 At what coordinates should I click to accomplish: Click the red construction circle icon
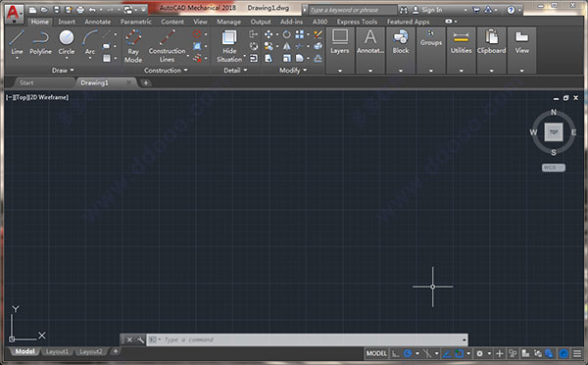(197, 34)
